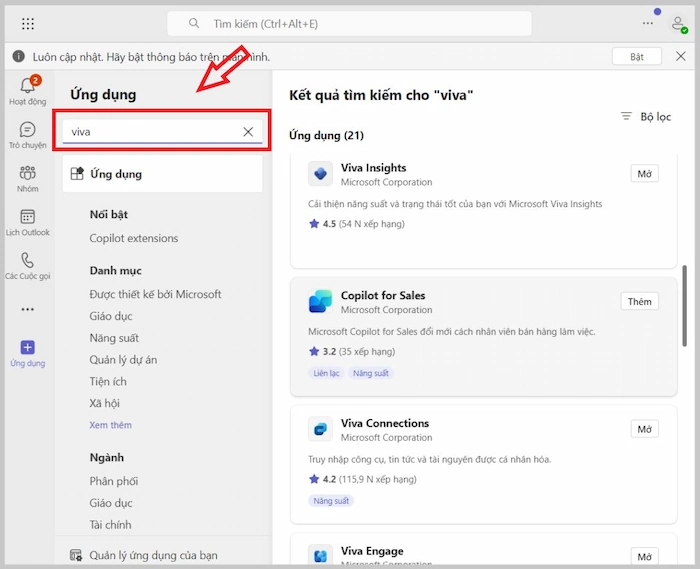Open the Viva Connections title

point(385,423)
